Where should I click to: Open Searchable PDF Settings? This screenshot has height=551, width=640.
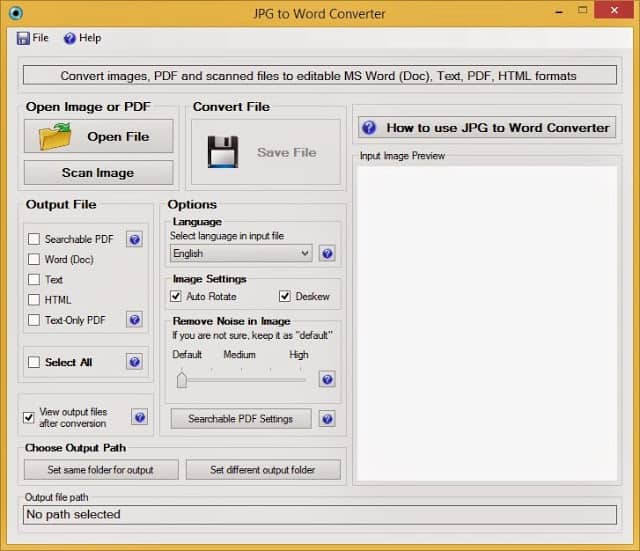(241, 419)
